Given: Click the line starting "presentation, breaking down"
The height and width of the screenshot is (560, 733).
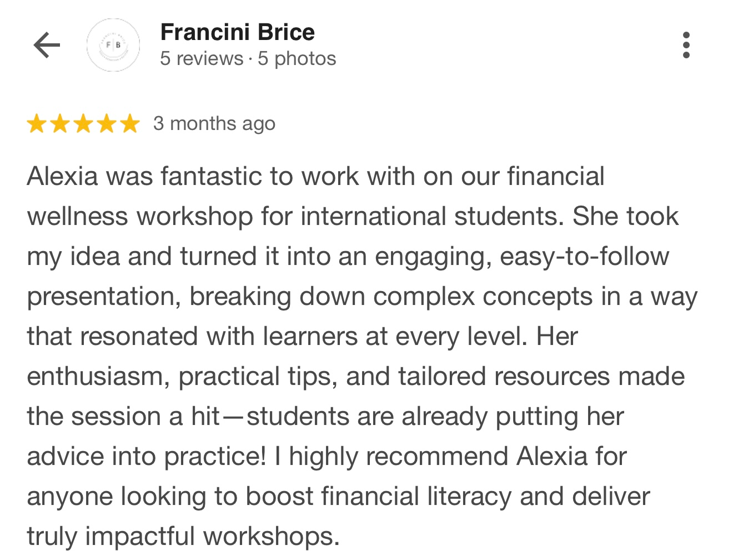Looking at the screenshot, I should [x=362, y=297].
